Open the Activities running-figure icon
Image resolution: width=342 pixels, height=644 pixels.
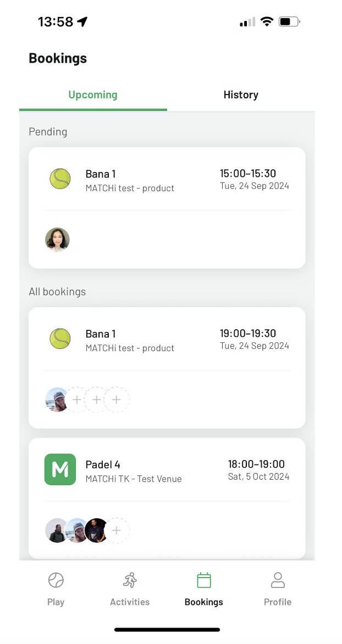pos(130,580)
